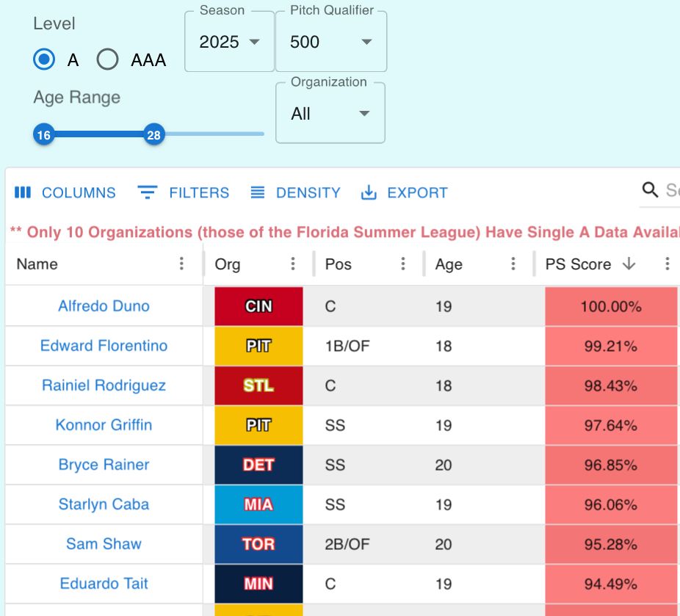Click the 97.64% PS Score cell
This screenshot has height=616, width=680.
[611, 425]
